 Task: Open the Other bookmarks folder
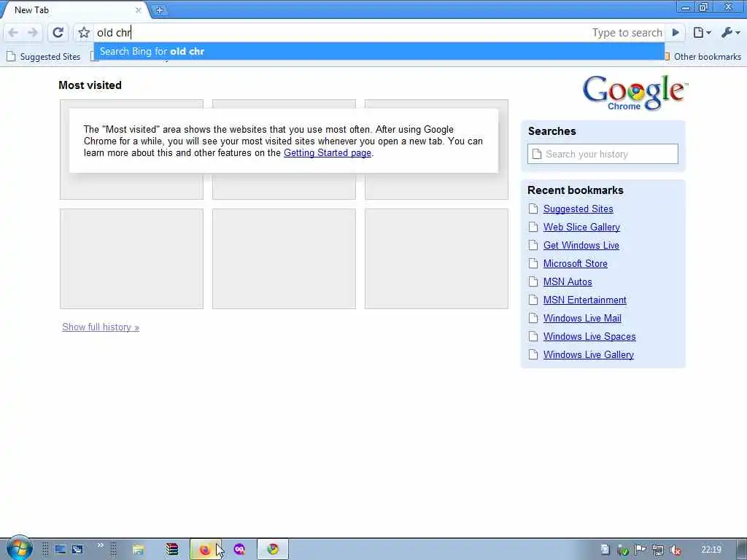coord(703,57)
